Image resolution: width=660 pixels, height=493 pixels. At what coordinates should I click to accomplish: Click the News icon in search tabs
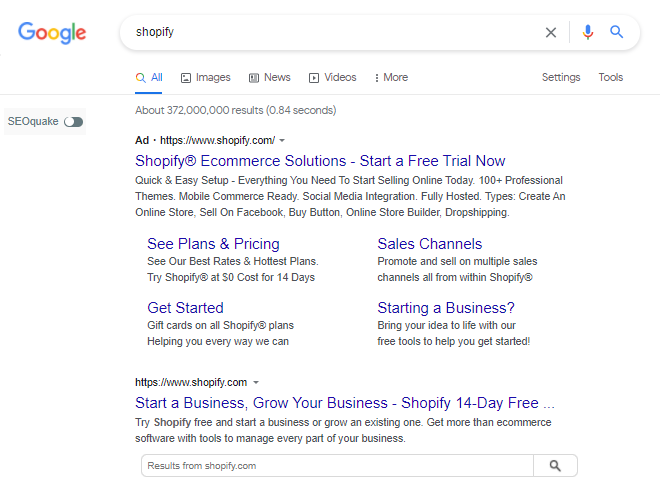pyautogui.click(x=254, y=78)
